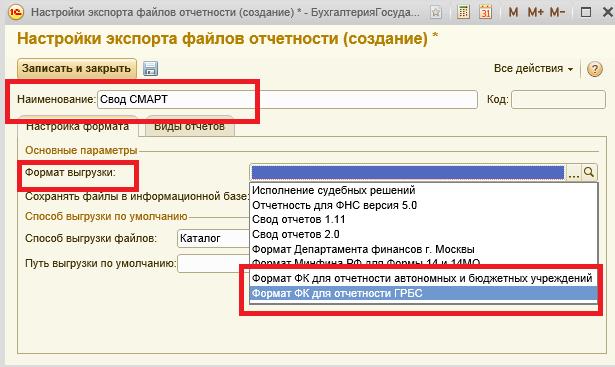Screen dimensions: 615x367
Task: Click the M- memory subtract button
Action: (x=557, y=13)
